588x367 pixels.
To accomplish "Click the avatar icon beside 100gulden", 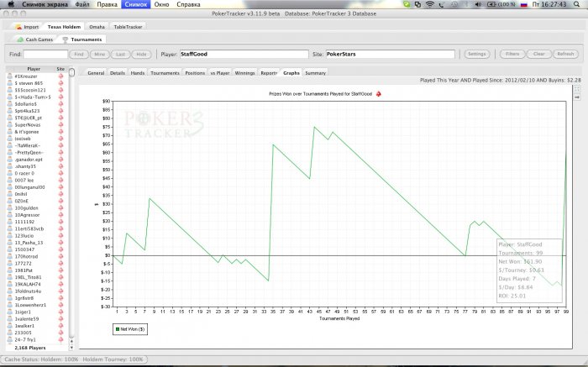I will click(x=10, y=207).
